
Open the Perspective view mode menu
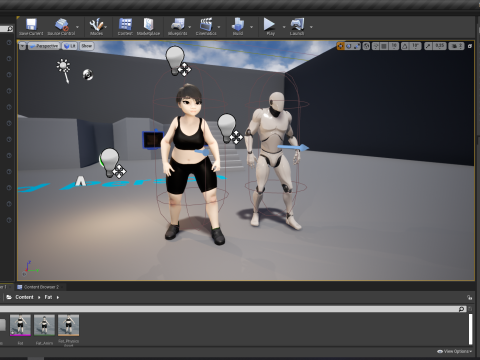click(x=44, y=46)
